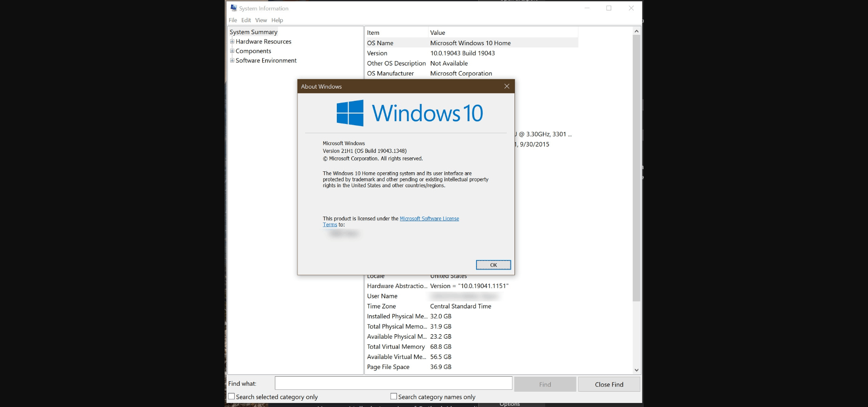Click OK in About Windows dialog

493,265
